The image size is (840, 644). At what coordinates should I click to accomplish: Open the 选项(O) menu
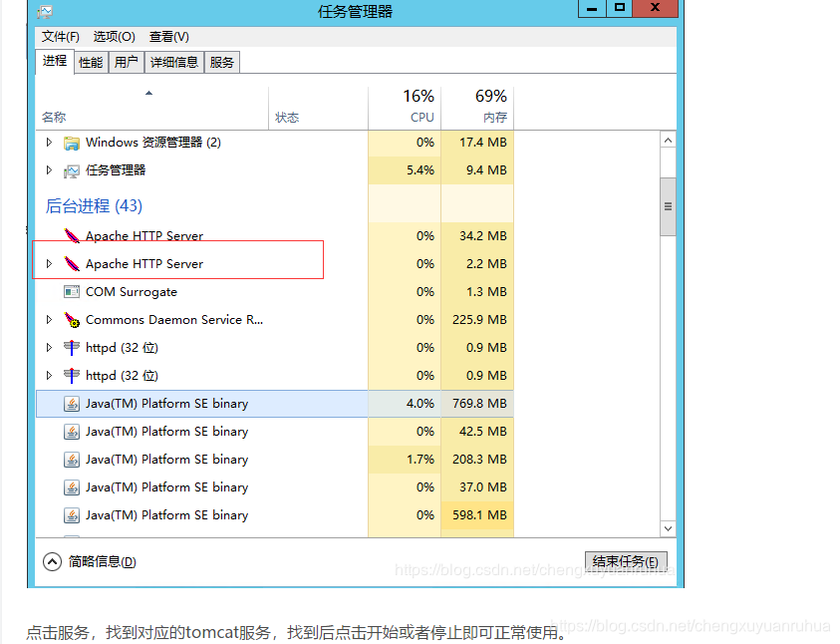[115, 37]
